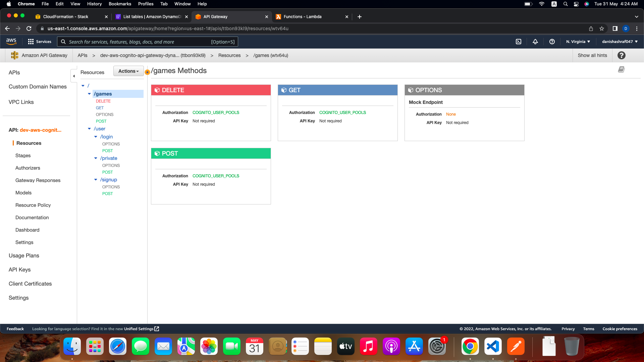Click the documentation book icon
This screenshot has height=362, width=644.
tap(621, 69)
